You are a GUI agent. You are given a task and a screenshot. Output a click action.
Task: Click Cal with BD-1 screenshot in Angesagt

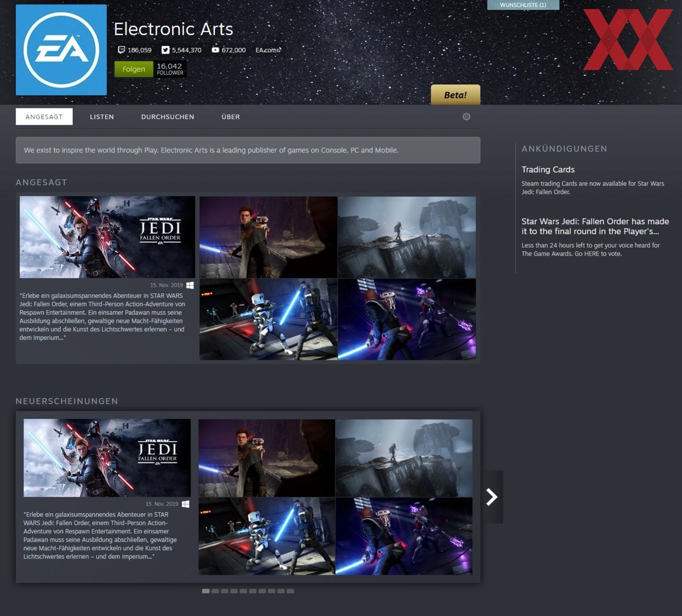tap(268, 237)
